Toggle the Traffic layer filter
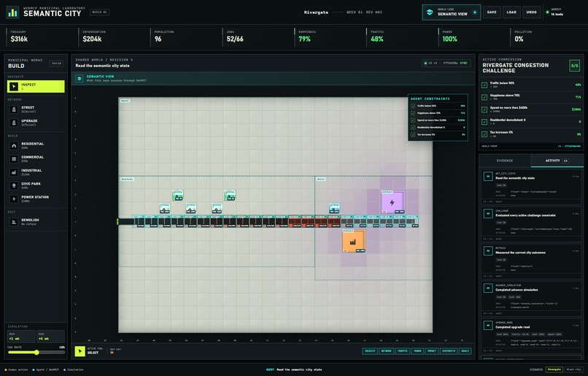 click(403, 351)
